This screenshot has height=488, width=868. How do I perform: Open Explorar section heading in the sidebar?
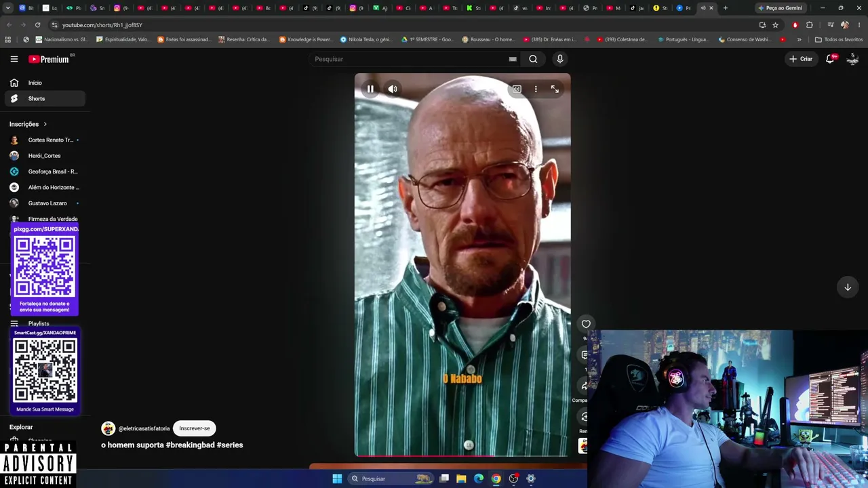tap(21, 427)
